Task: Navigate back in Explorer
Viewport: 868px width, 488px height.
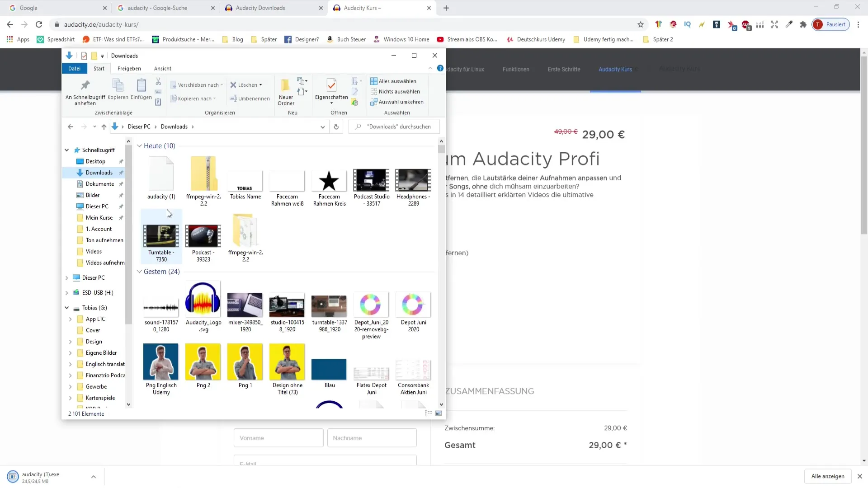Action: click(x=71, y=127)
